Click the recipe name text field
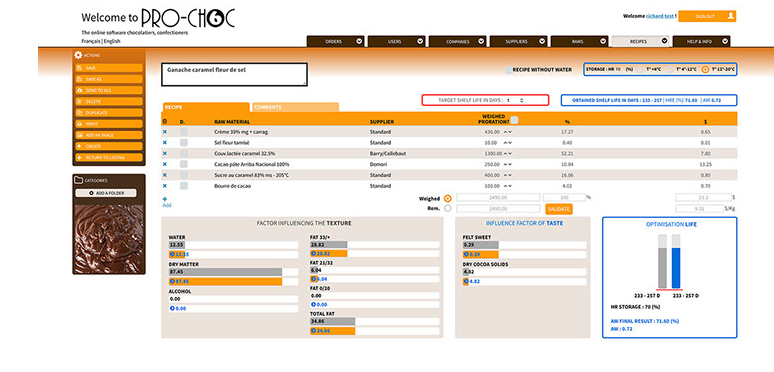This screenshot has width=774, height=372. [234, 74]
